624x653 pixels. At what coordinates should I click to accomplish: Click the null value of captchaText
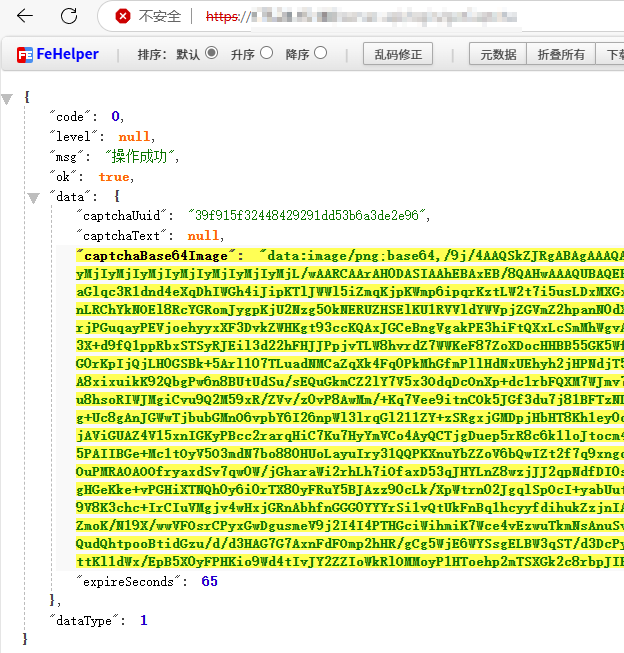(x=203, y=236)
